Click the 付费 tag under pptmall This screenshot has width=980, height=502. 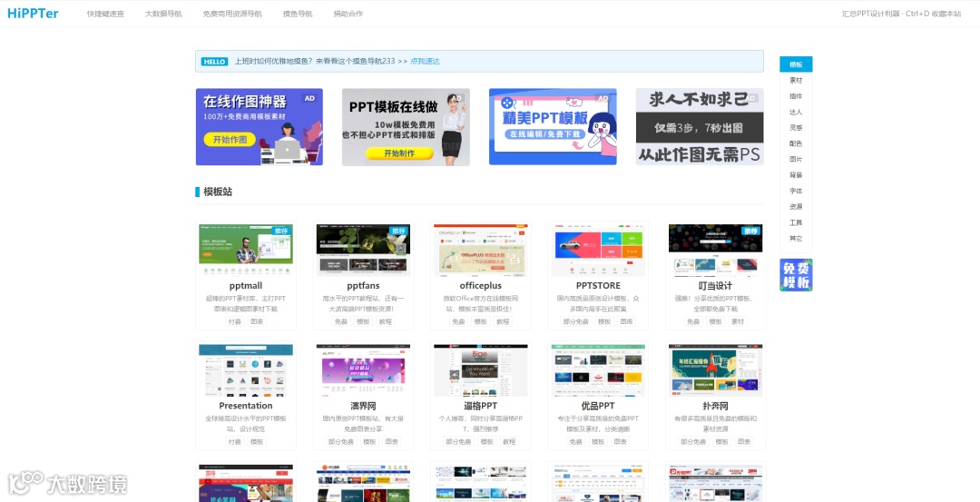(x=234, y=321)
